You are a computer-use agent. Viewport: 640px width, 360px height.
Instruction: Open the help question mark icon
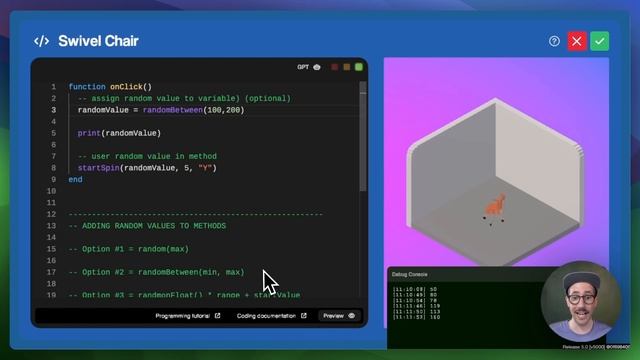click(x=554, y=41)
